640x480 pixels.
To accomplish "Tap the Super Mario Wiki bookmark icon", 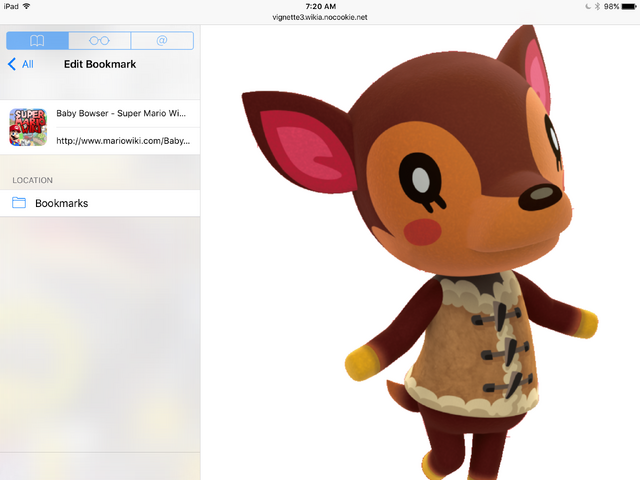I will point(28,127).
